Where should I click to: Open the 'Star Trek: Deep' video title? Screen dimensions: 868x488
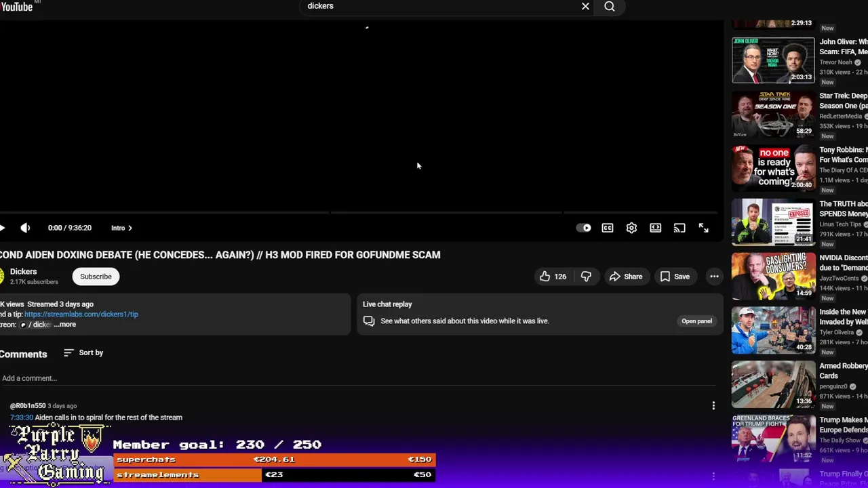[844, 101]
